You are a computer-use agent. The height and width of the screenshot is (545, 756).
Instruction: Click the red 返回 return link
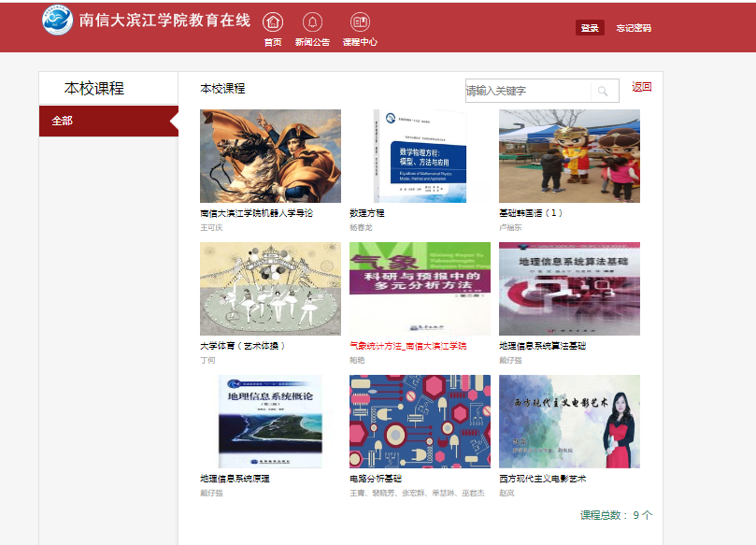(642, 87)
